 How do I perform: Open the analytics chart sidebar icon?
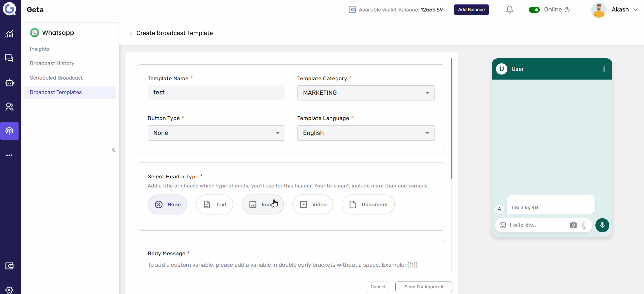coord(9,34)
